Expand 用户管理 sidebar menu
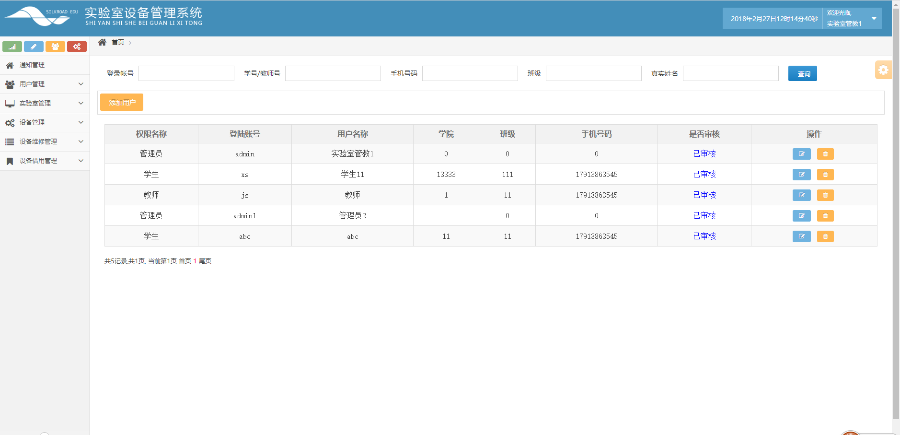The width and height of the screenshot is (900, 435). [44, 84]
